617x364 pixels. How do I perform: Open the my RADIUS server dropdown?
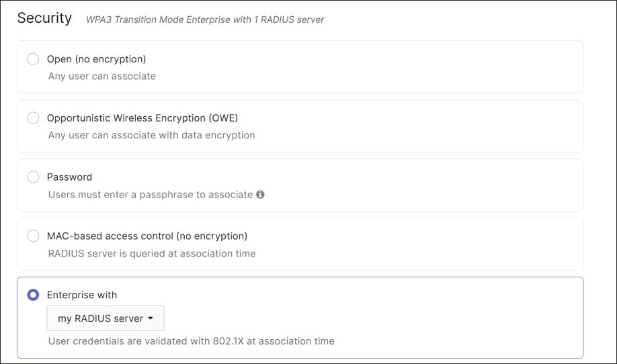106,318
